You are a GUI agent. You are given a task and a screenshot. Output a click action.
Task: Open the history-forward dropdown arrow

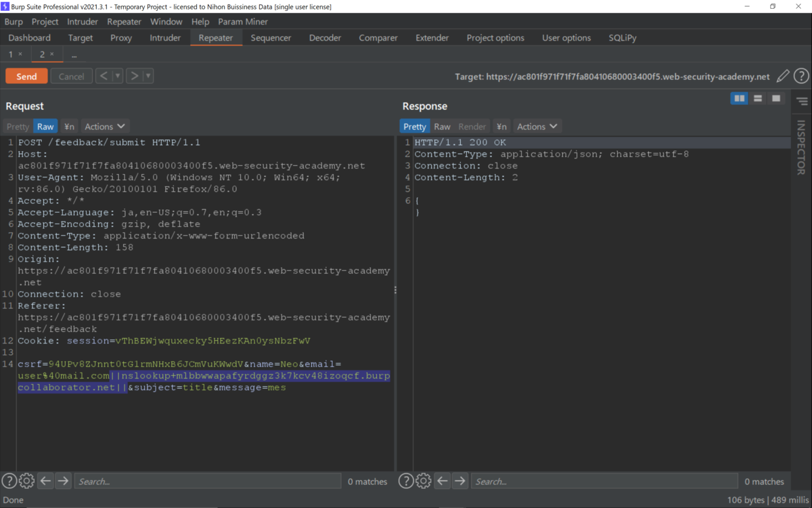coord(148,76)
